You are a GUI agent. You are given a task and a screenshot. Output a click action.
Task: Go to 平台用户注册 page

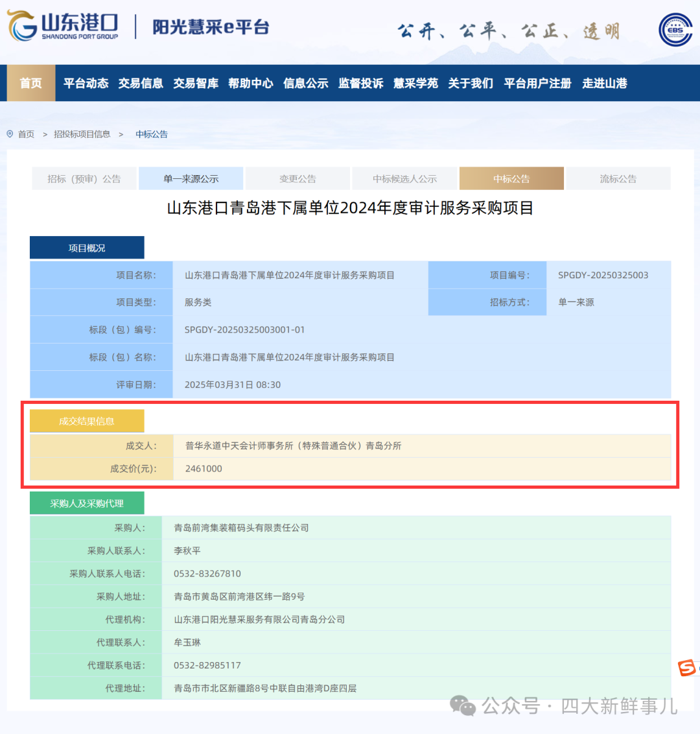coord(537,84)
